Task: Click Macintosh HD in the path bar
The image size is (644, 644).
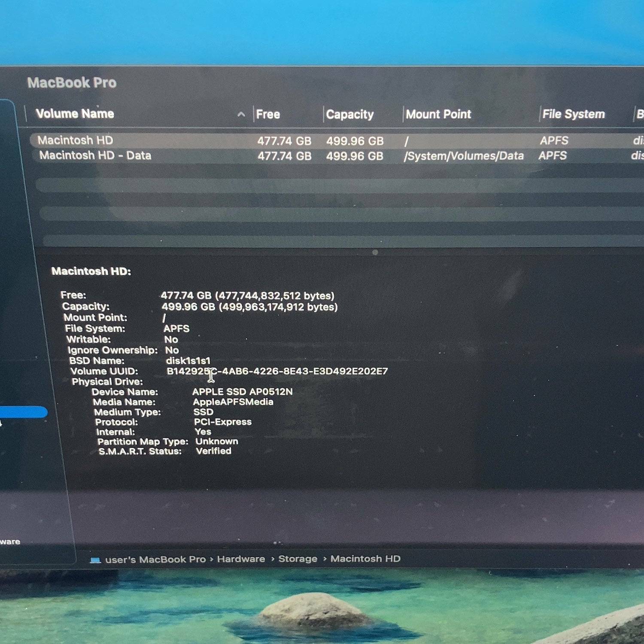Action: [x=365, y=559]
